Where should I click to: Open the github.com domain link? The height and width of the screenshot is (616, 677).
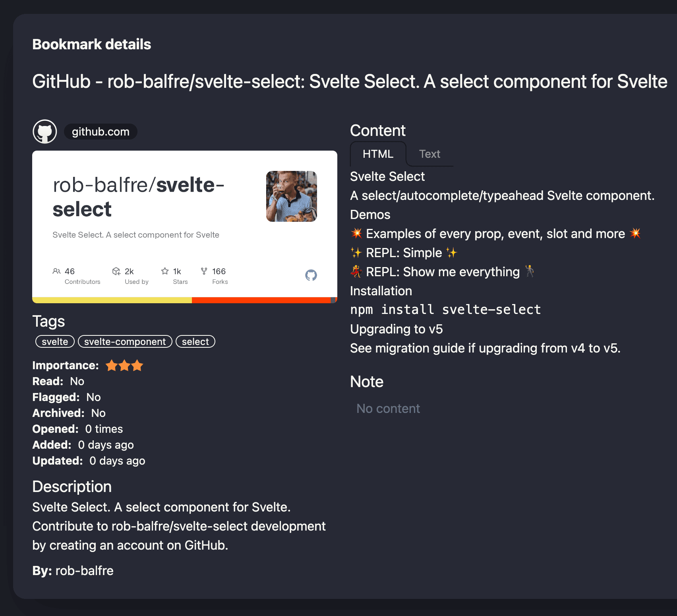pos(101,132)
